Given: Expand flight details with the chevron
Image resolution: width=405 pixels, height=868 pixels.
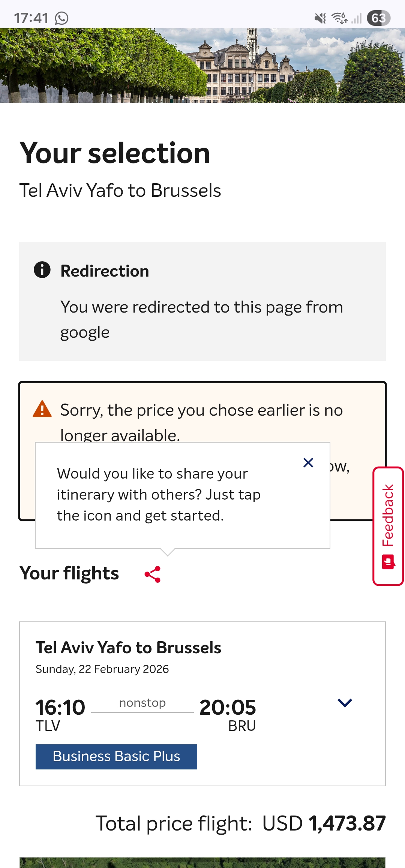Looking at the screenshot, I should click(x=345, y=703).
